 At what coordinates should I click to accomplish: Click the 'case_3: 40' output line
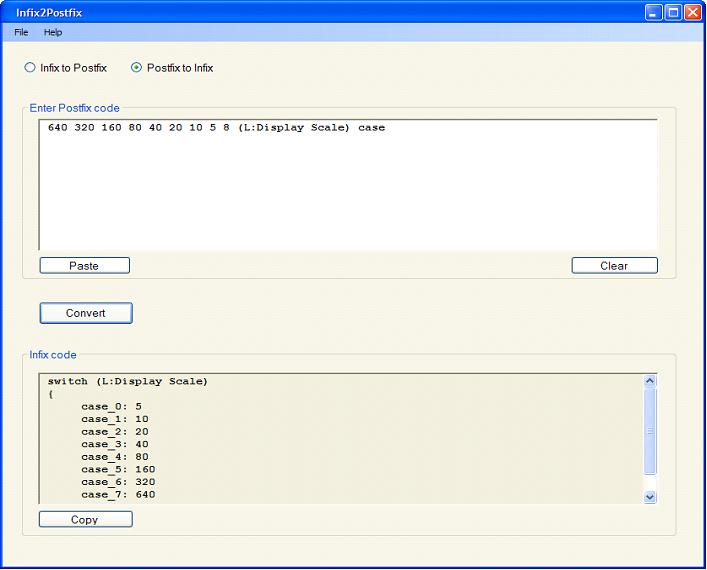click(x=115, y=445)
